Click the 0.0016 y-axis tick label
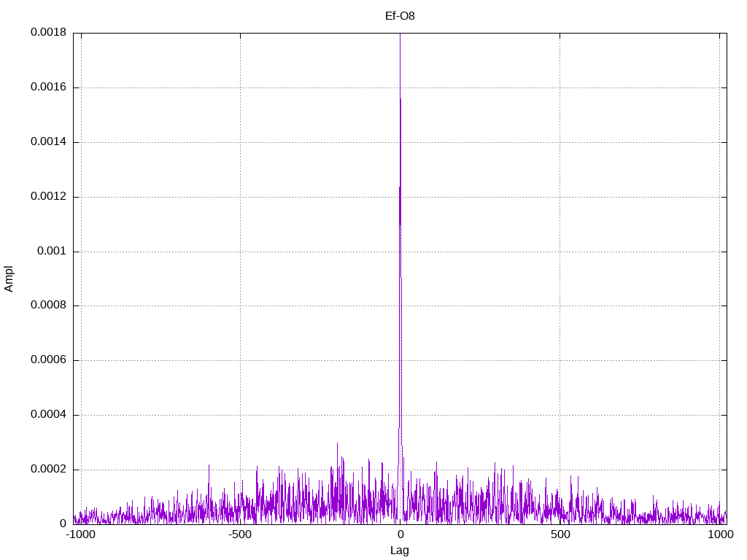Screen dimensions: 747x560 pyautogui.click(x=49, y=87)
